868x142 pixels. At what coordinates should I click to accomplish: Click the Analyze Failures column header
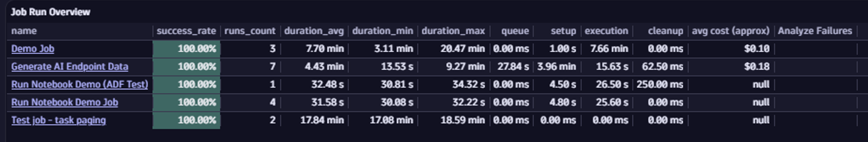[x=815, y=31]
